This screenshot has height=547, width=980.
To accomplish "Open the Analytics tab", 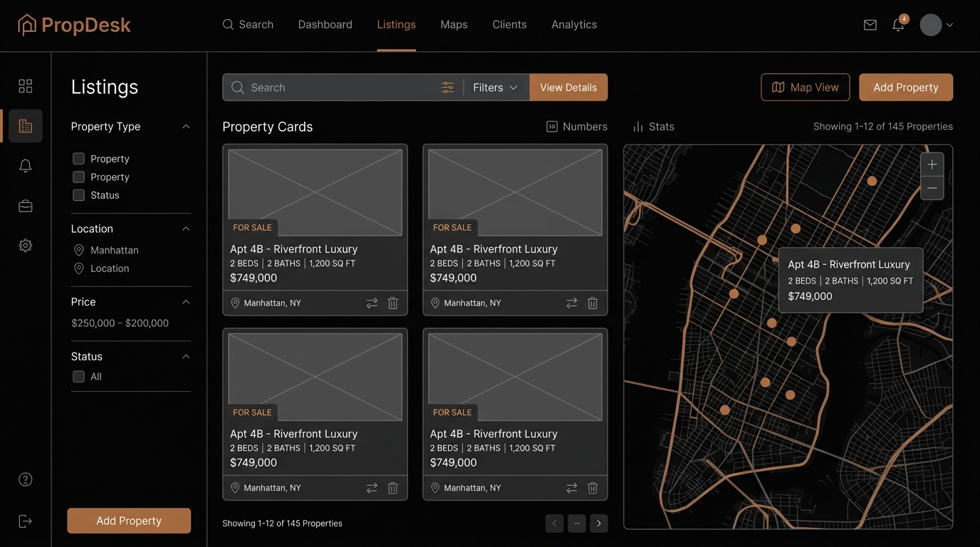I will coord(574,25).
